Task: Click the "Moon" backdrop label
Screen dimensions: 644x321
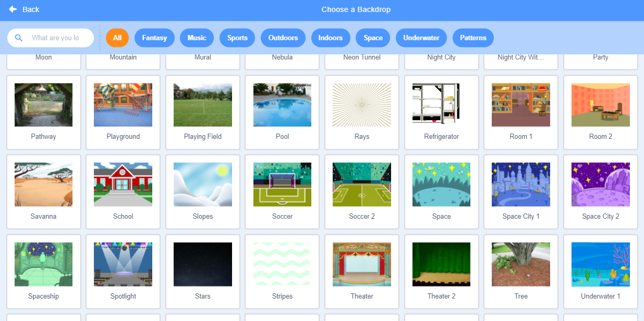Action: pos(44,57)
